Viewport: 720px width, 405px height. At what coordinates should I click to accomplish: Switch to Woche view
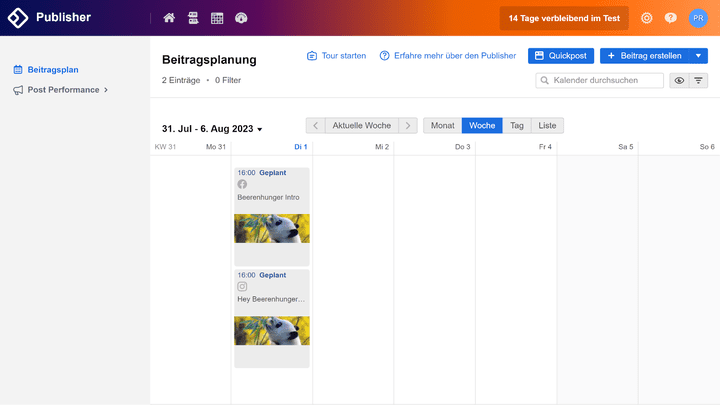[482, 125]
